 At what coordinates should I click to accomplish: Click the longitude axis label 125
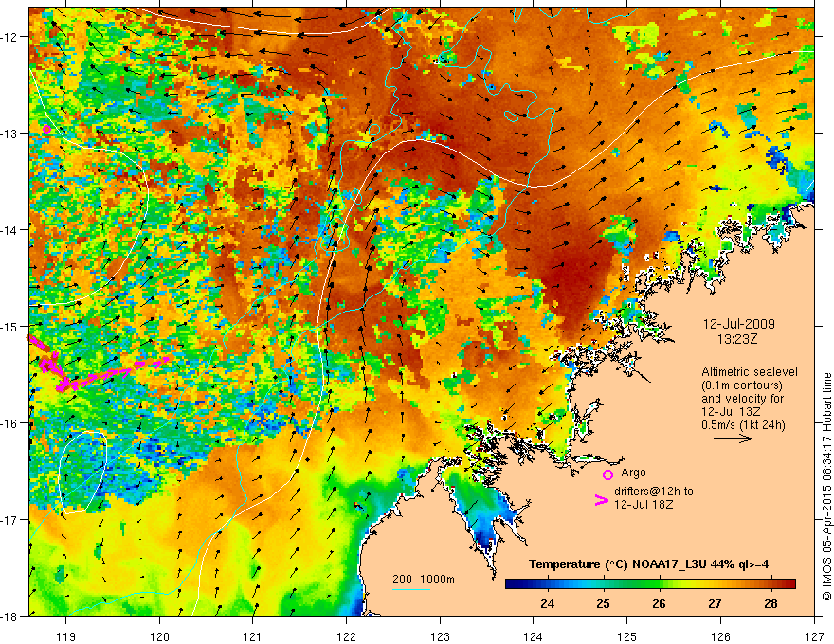[x=627, y=636]
